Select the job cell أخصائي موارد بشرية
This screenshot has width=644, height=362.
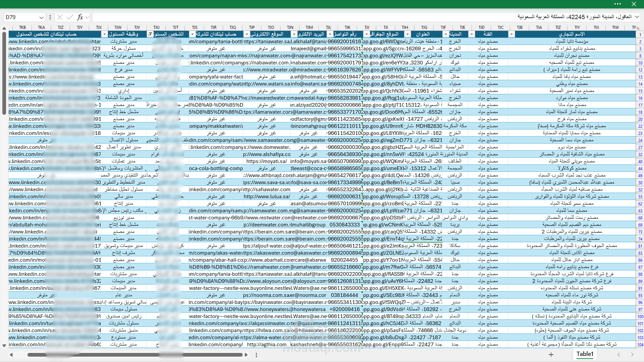click(x=123, y=56)
